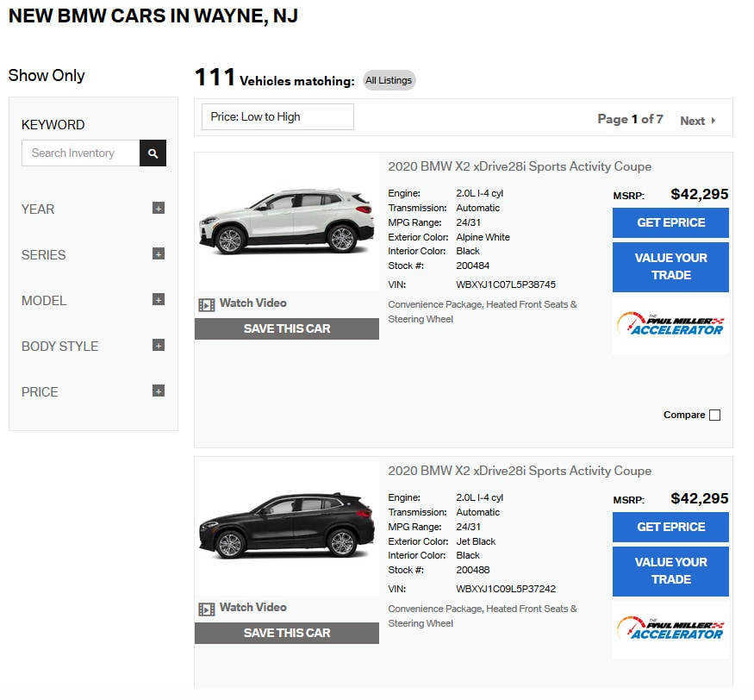Open the title link of the Jet Black 2020 BMW X2

pos(520,471)
